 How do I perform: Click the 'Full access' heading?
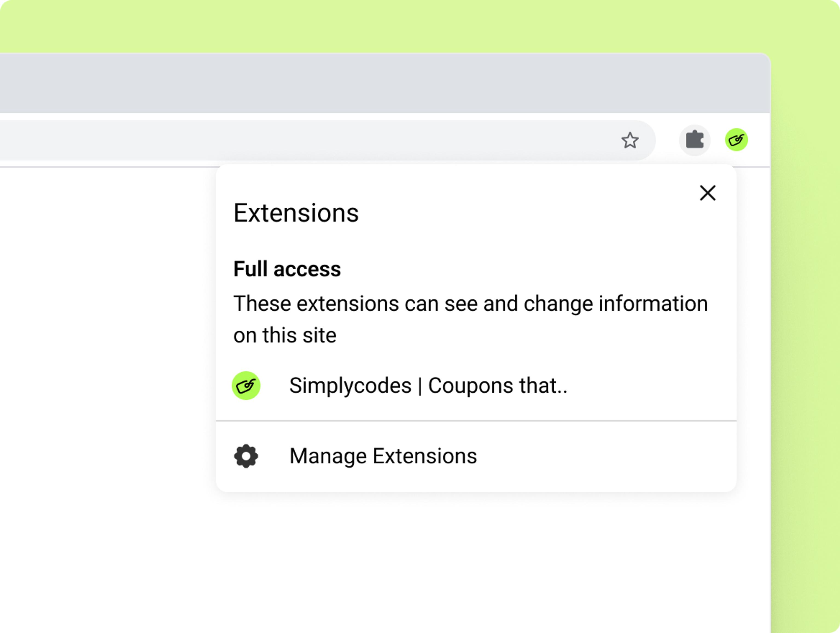coord(287,269)
